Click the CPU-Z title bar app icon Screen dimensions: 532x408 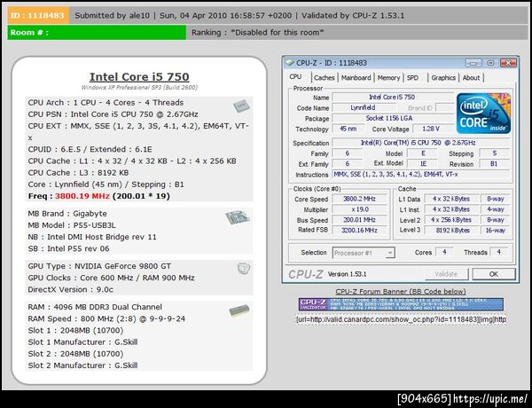(289, 63)
